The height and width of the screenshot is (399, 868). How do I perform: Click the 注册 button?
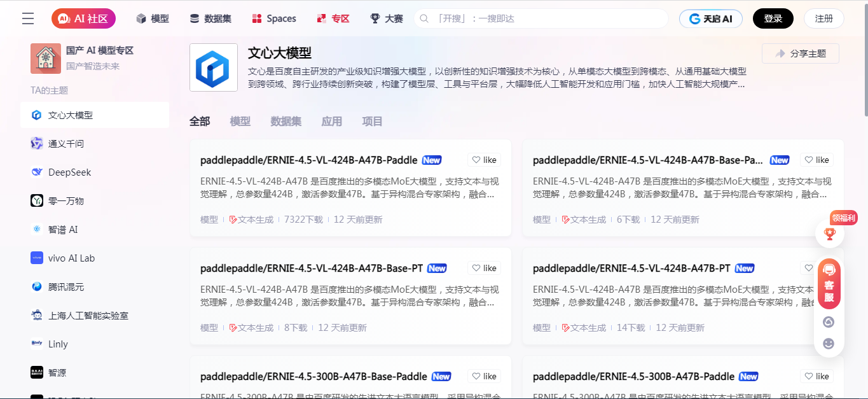point(824,18)
